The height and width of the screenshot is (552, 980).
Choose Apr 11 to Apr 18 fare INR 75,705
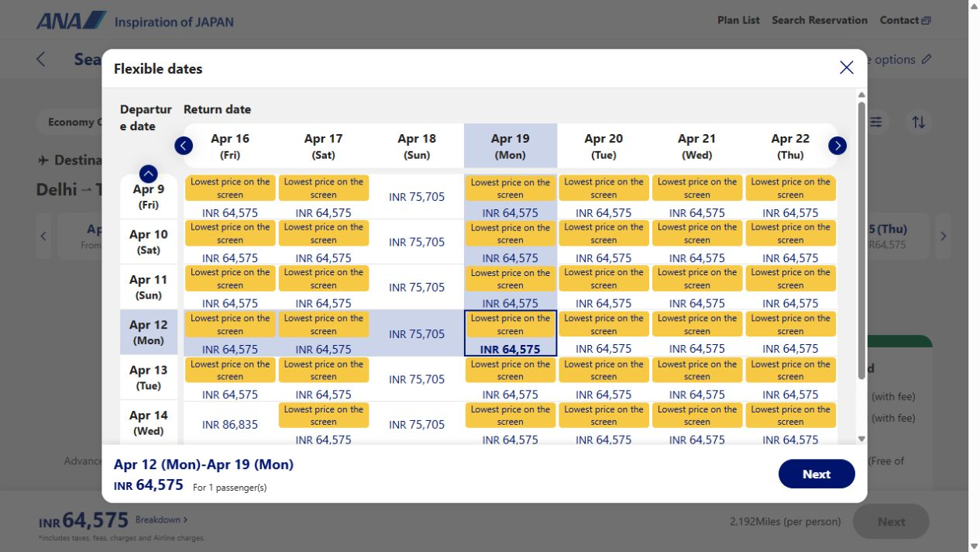tap(417, 287)
